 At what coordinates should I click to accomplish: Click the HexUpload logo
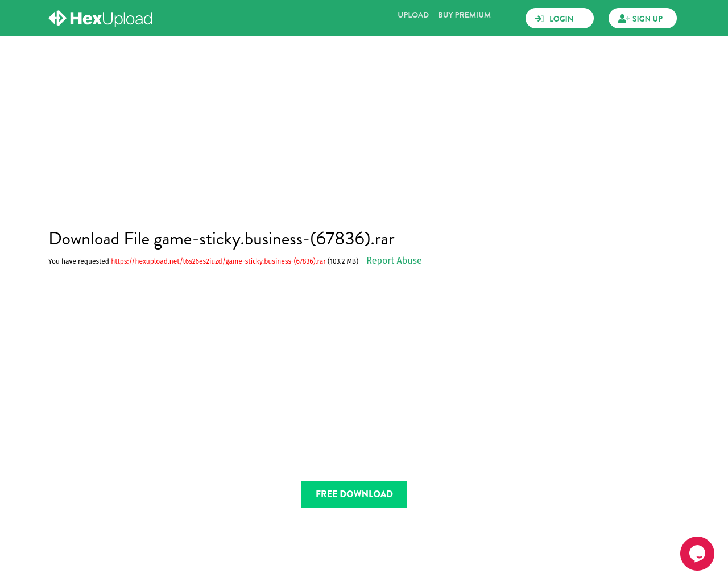(100, 18)
